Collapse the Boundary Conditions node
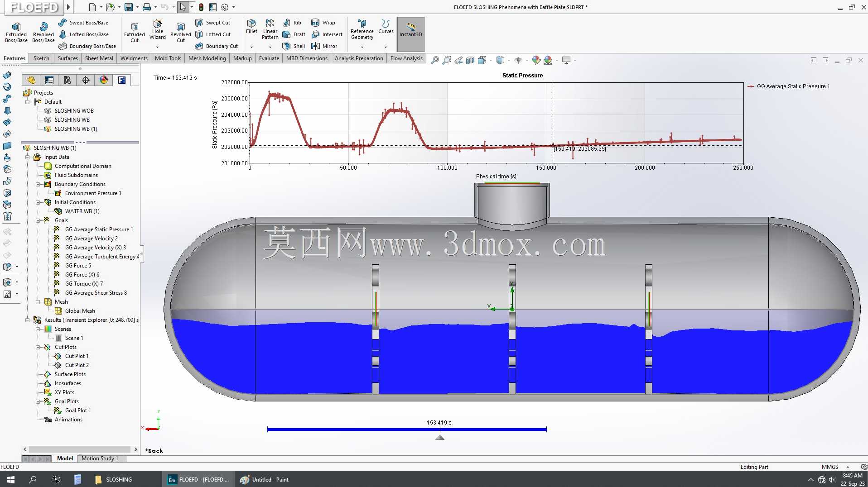The width and height of the screenshot is (868, 487). 38,184
